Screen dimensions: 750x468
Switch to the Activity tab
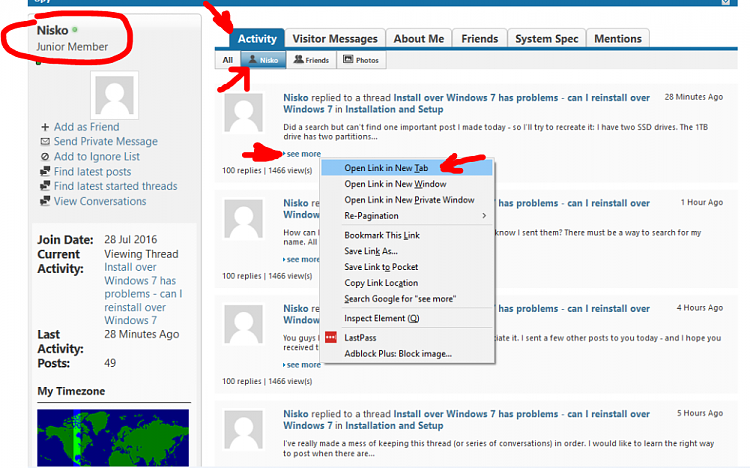tap(257, 39)
